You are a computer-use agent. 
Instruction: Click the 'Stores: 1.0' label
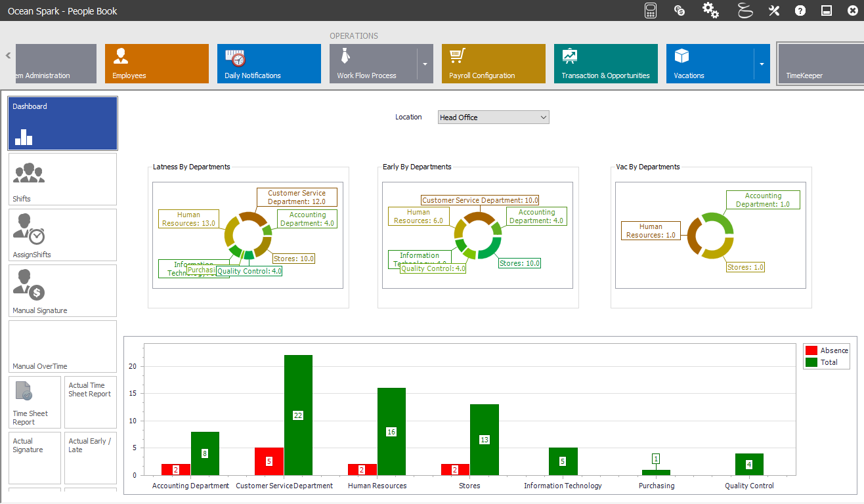(745, 267)
